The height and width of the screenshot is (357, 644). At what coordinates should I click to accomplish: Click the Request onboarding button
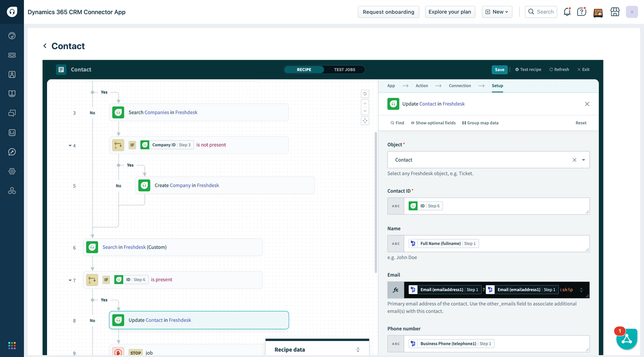point(388,12)
